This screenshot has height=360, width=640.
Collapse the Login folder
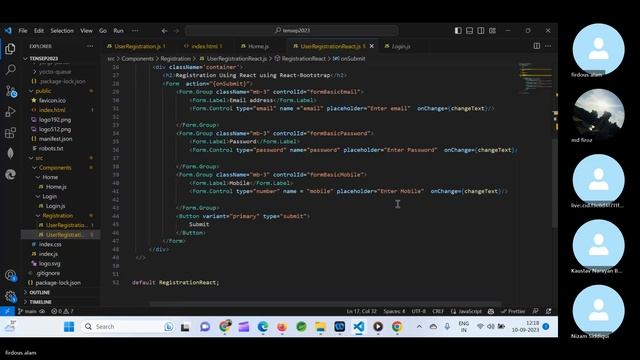[x=61, y=196]
